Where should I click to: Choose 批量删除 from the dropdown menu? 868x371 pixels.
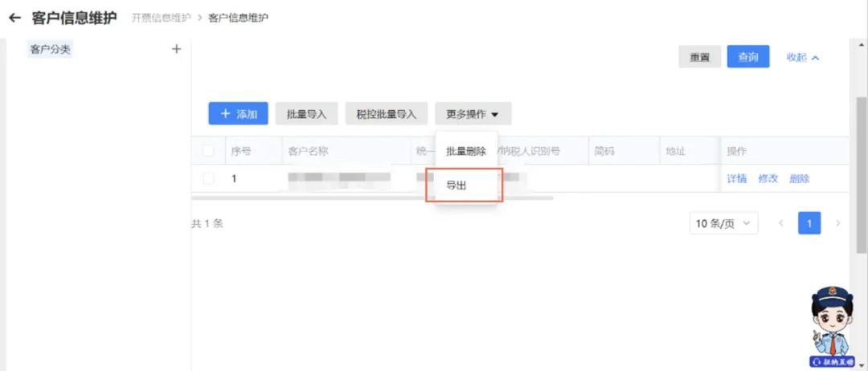pyautogui.click(x=466, y=152)
